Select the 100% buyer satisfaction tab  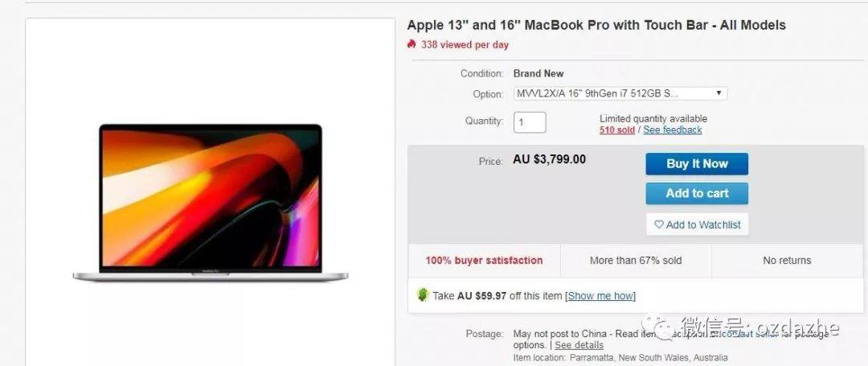coord(484,261)
